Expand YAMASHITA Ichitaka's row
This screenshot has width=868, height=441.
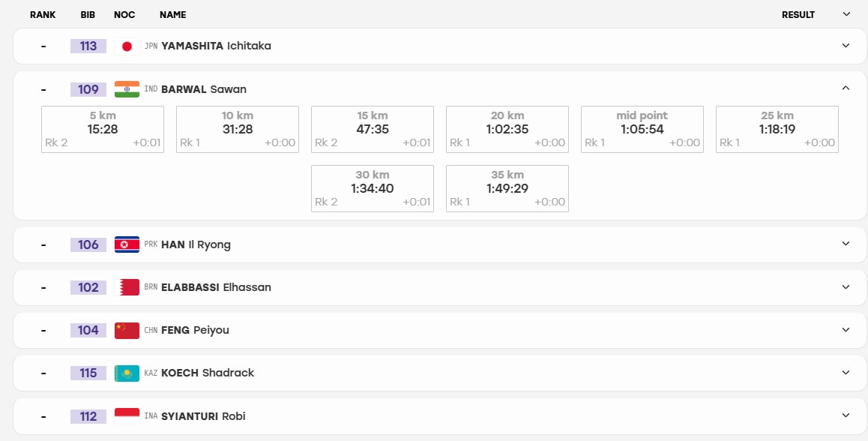pyautogui.click(x=846, y=46)
